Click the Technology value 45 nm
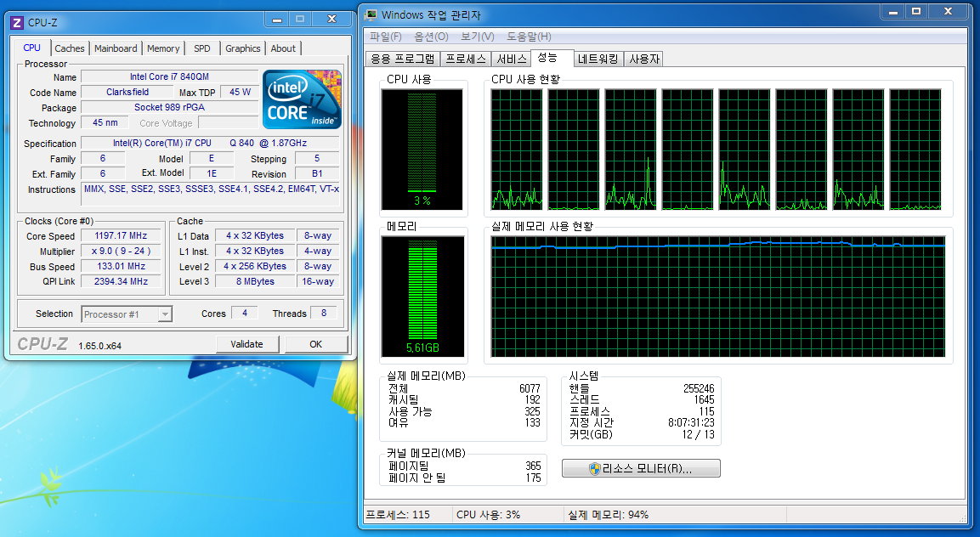980x537 pixels. tap(105, 123)
